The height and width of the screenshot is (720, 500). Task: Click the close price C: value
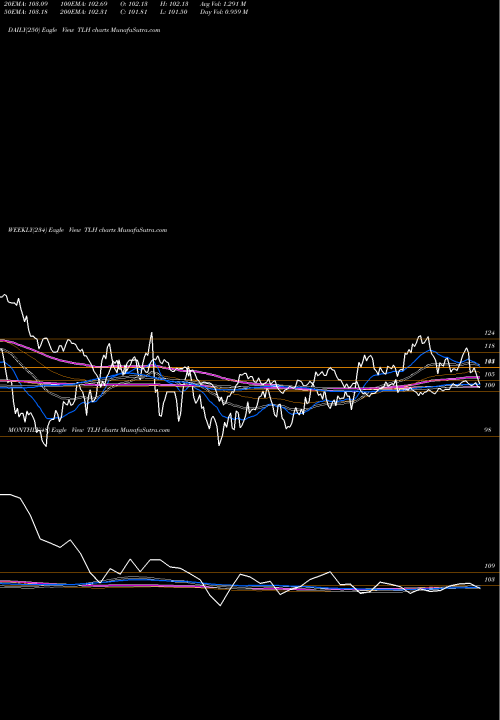coord(134,12)
